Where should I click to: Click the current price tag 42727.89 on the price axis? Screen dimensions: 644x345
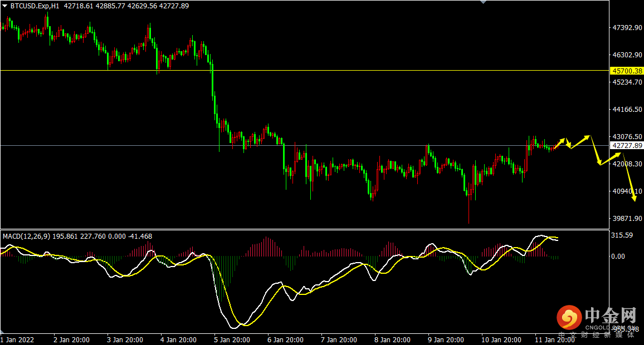coord(627,146)
